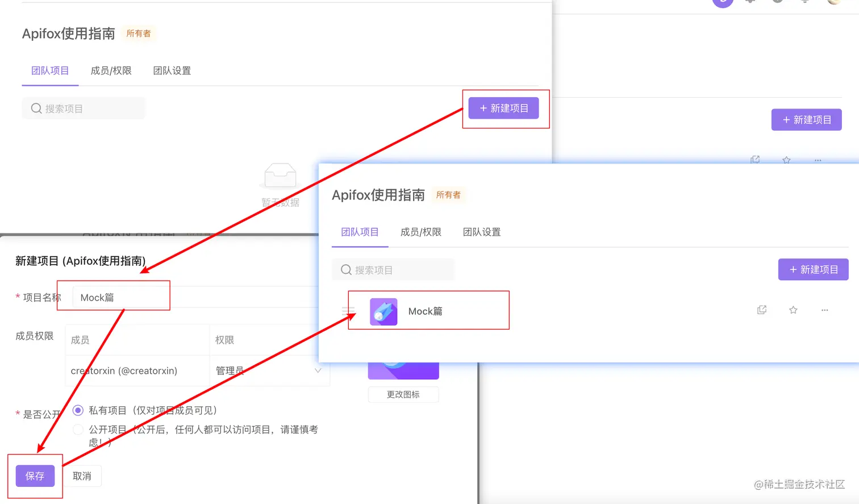Click Apifox使用指南 title in front Mock篇 panel

click(378, 195)
